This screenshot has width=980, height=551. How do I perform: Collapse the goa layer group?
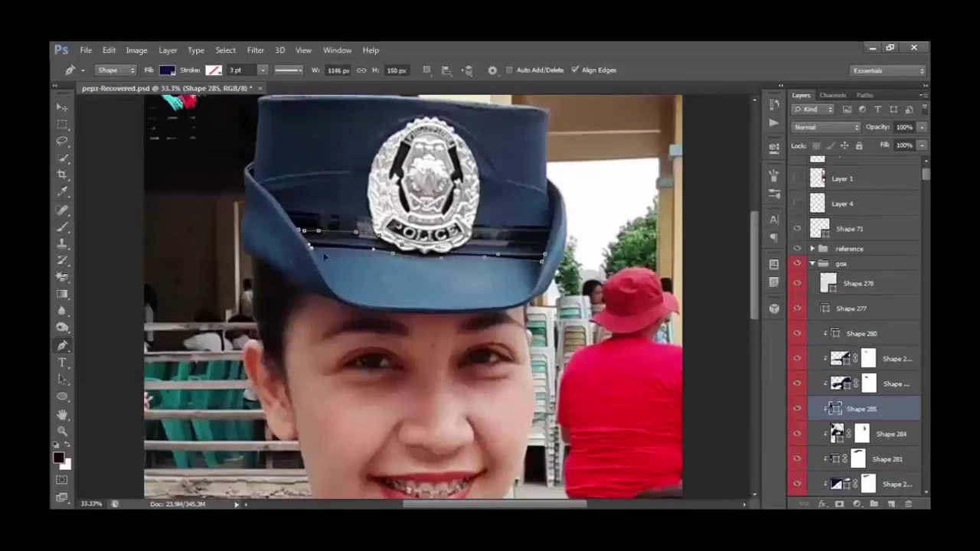812,264
